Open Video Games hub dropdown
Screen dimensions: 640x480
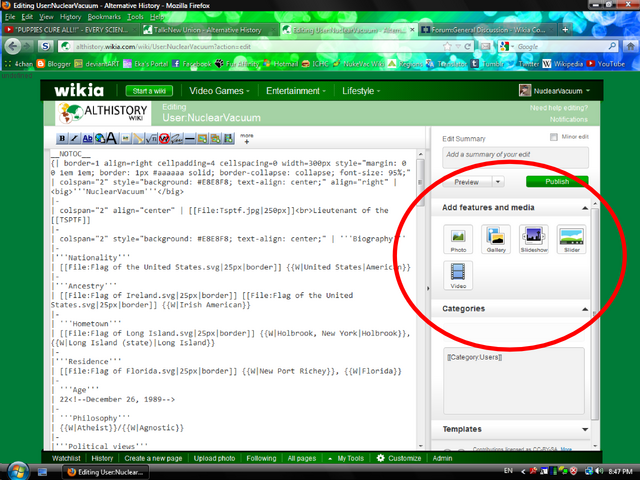pos(219,91)
